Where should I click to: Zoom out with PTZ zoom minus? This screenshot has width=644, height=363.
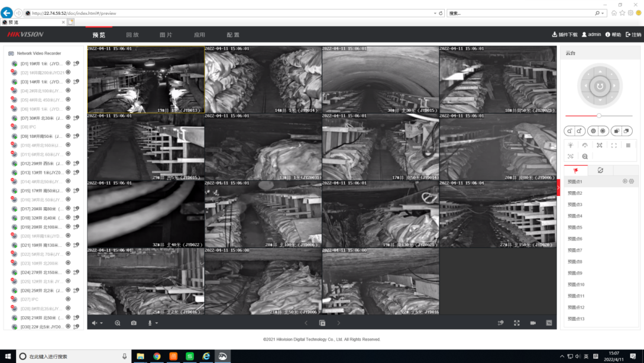[x=569, y=131]
